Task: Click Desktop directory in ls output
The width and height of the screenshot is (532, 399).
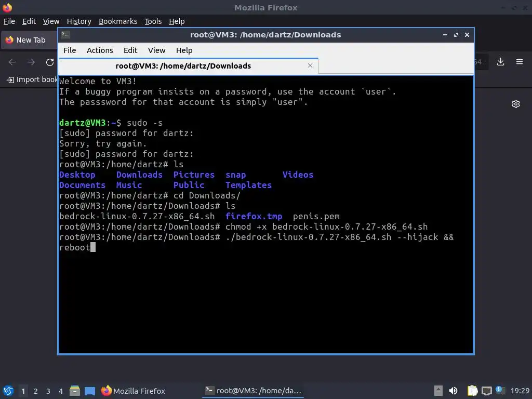Action: pyautogui.click(x=77, y=175)
